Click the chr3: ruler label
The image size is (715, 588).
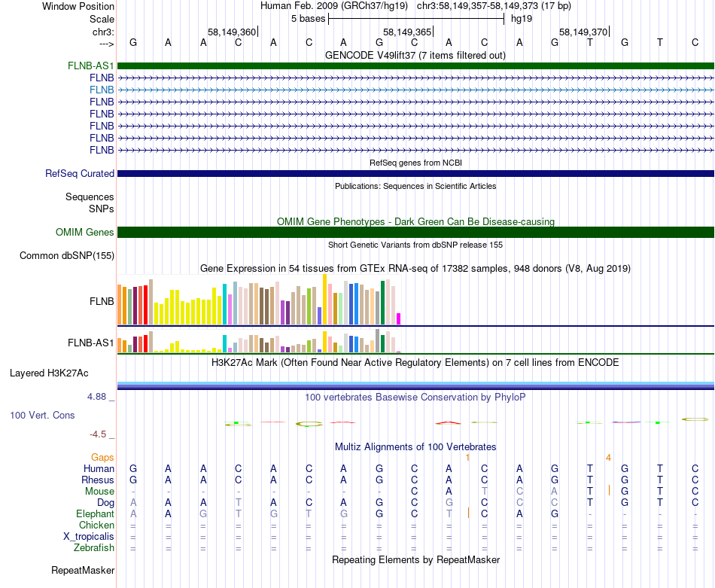pos(103,32)
